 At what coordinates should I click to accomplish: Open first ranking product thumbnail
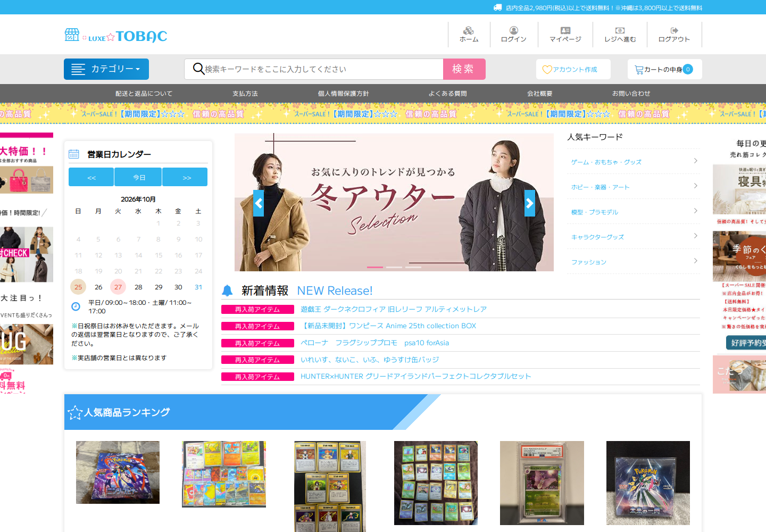(x=118, y=472)
